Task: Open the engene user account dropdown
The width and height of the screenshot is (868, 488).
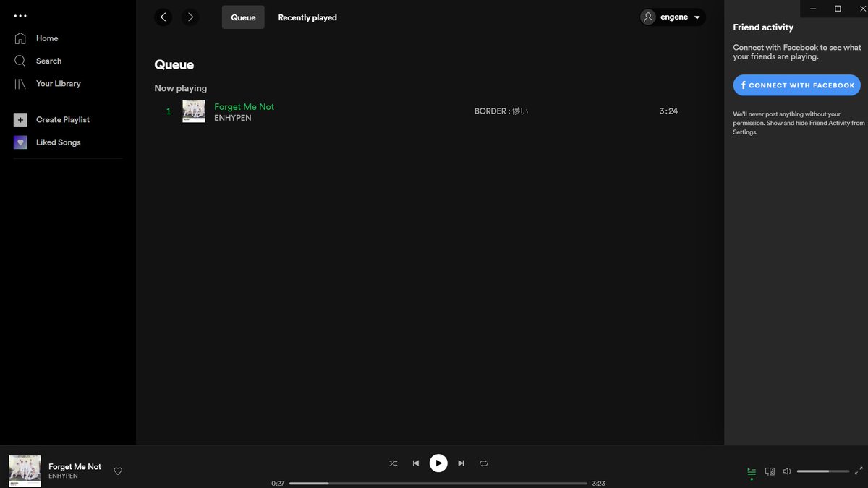Action: (673, 17)
